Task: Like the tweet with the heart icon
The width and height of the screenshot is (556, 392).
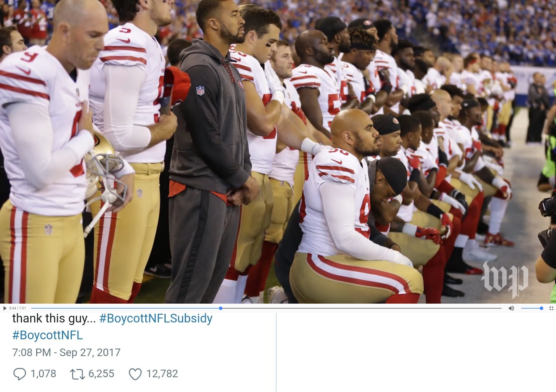Action: 135,374
